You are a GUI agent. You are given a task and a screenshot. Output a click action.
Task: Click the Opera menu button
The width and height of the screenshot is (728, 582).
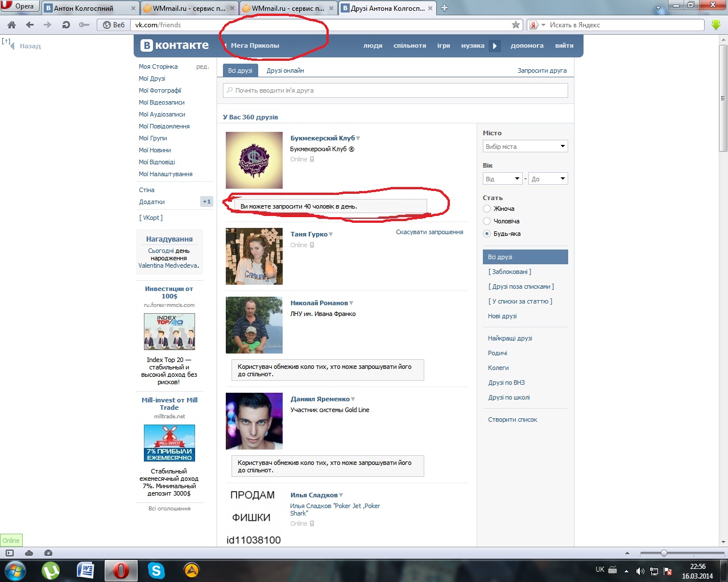coord(19,6)
